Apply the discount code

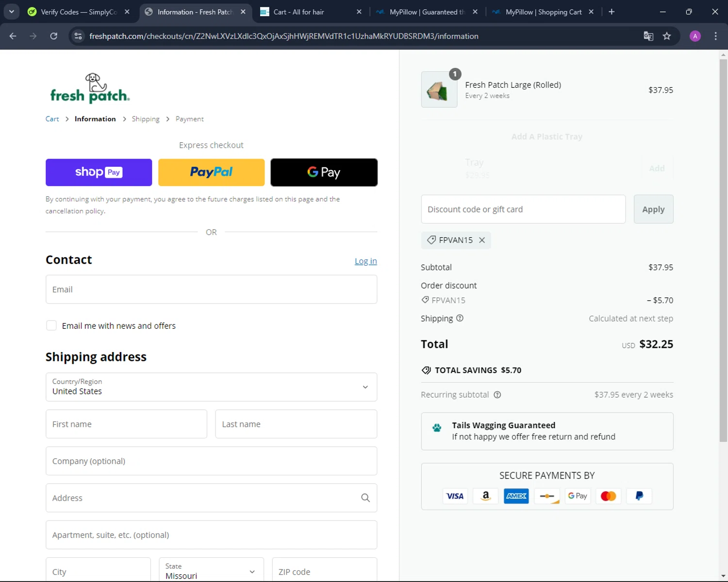point(653,209)
